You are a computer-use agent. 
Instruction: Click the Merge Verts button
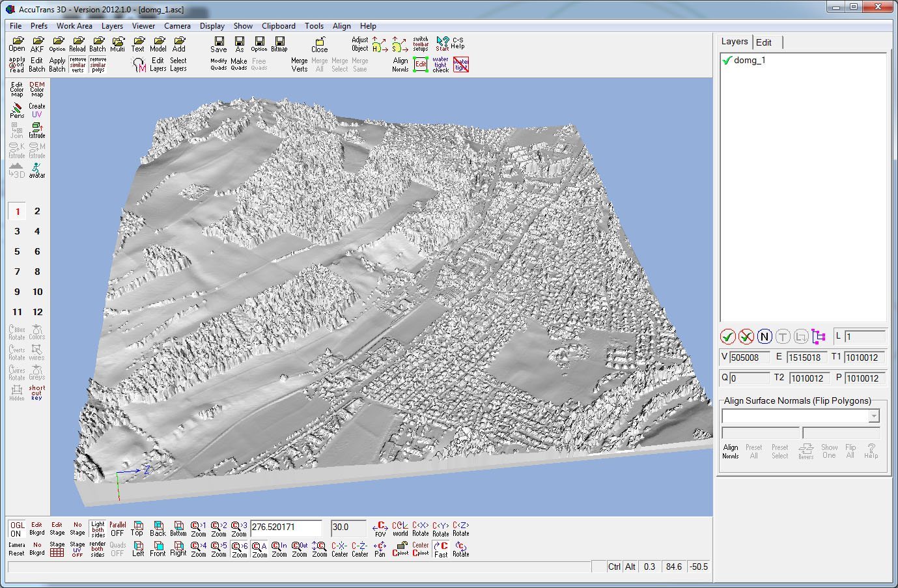pos(299,64)
